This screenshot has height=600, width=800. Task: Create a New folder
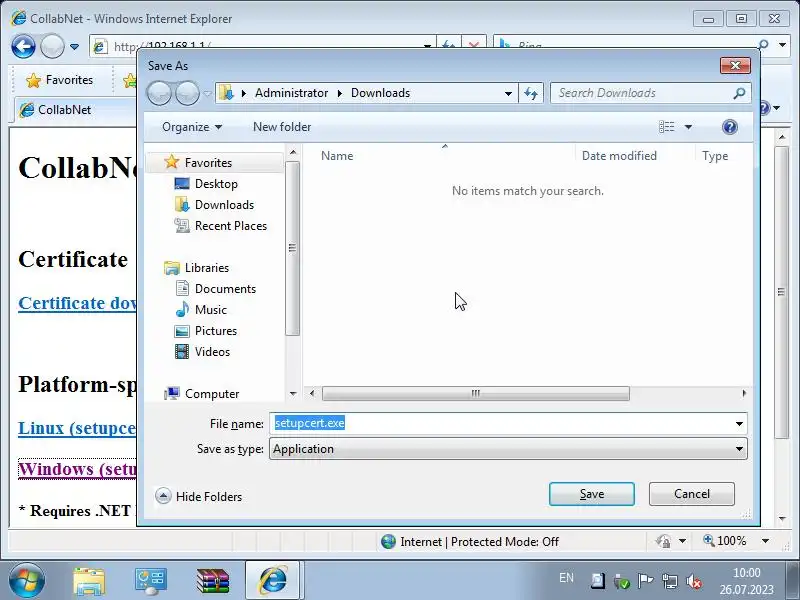pyautogui.click(x=282, y=127)
